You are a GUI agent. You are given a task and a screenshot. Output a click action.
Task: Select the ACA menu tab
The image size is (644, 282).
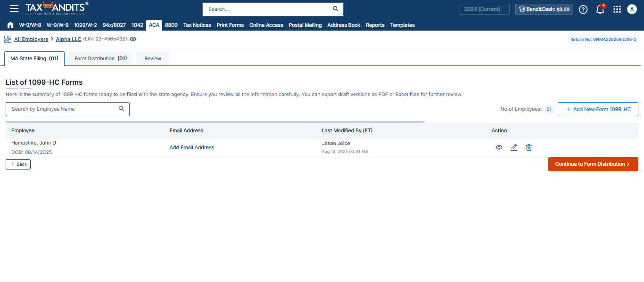tap(154, 25)
